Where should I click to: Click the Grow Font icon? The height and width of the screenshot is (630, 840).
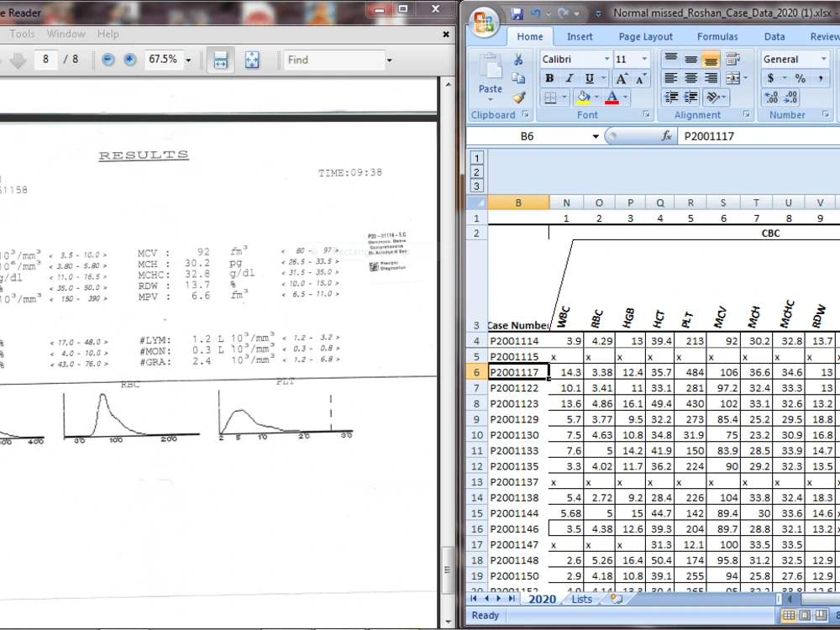(621, 79)
